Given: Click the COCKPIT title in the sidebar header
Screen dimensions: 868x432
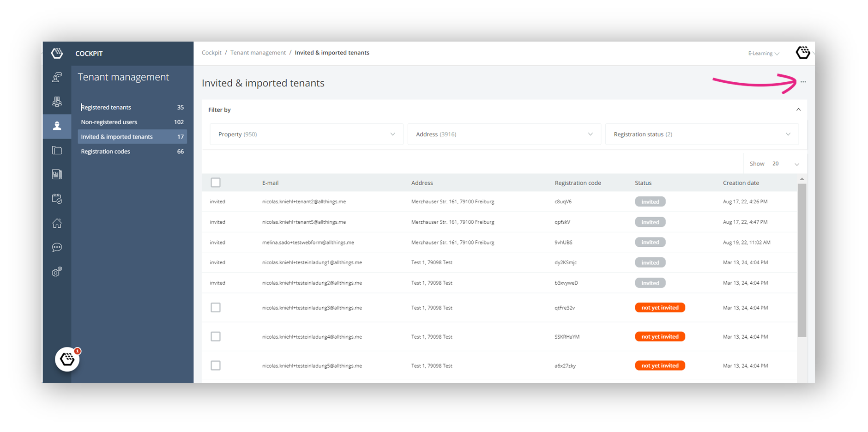Looking at the screenshot, I should pos(89,54).
